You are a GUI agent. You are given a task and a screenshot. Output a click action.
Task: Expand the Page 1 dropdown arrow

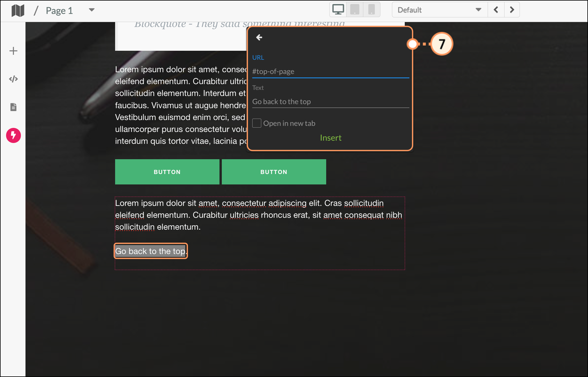(92, 10)
